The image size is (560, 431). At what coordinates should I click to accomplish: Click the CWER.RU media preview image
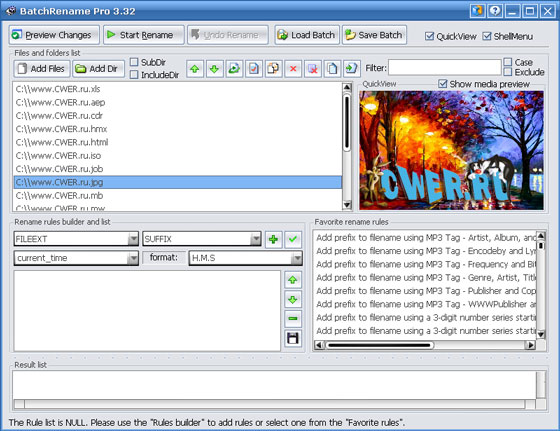pos(451,150)
